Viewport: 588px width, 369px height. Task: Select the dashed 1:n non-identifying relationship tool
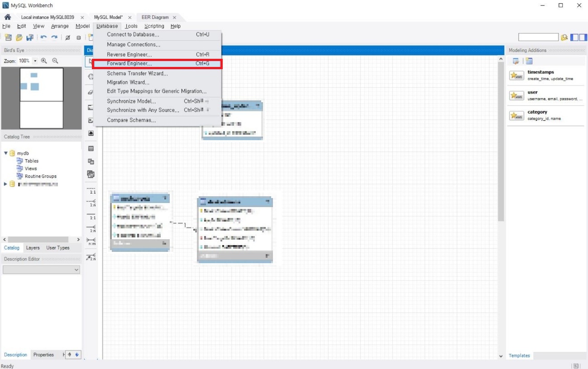(x=91, y=203)
